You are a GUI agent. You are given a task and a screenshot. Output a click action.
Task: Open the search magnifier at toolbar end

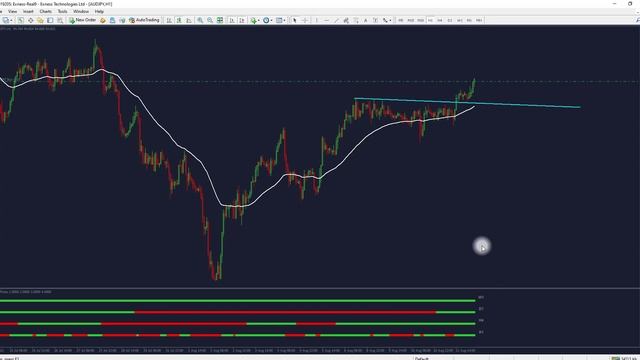(638, 20)
